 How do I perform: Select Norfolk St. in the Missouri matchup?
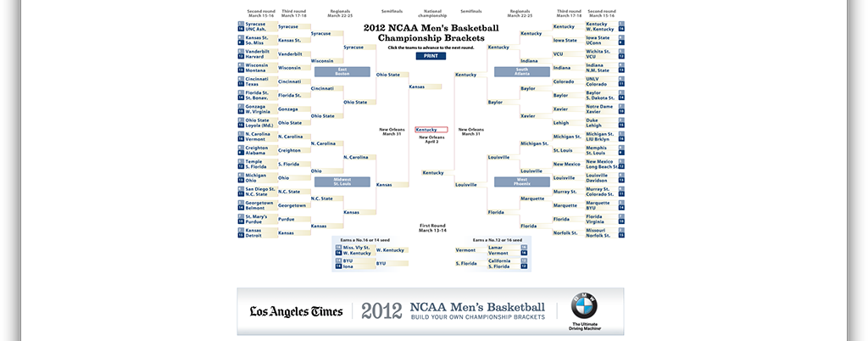coord(598,235)
